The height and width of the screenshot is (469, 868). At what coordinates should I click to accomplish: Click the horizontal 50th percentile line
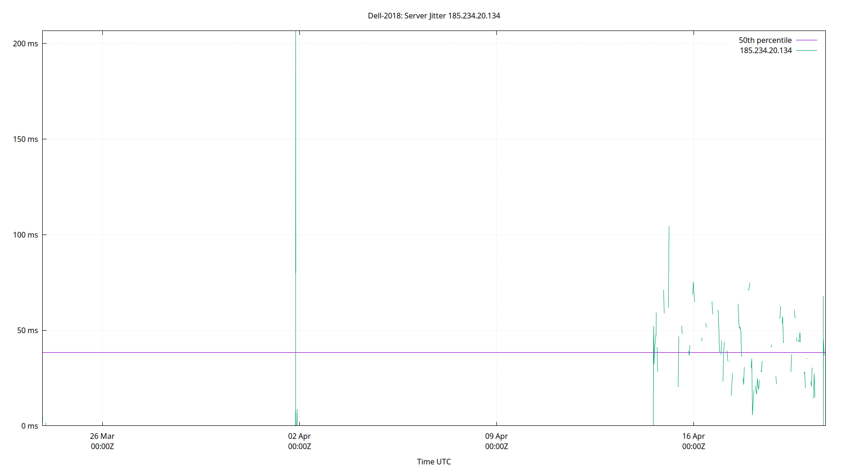[x=434, y=353]
